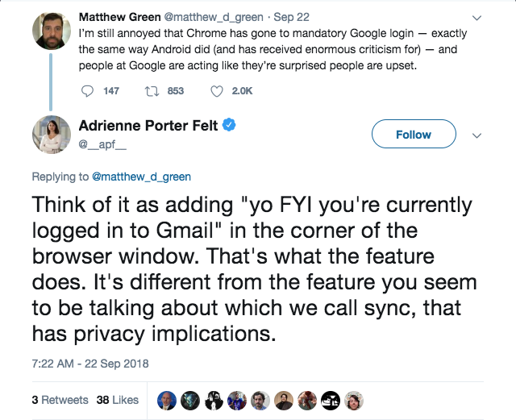This screenshot has height=420, width=516.
Task: Expand the chevron menu on Matthew Green's tweet
Action: click(x=476, y=17)
